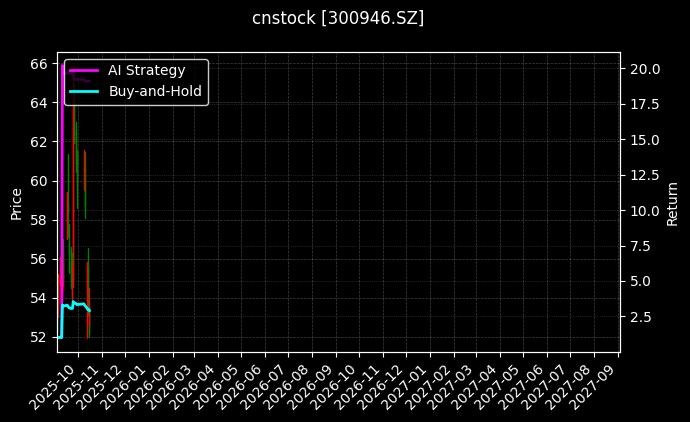Select the AI Strategy legend label
This screenshot has height=422, width=690.
(146, 71)
